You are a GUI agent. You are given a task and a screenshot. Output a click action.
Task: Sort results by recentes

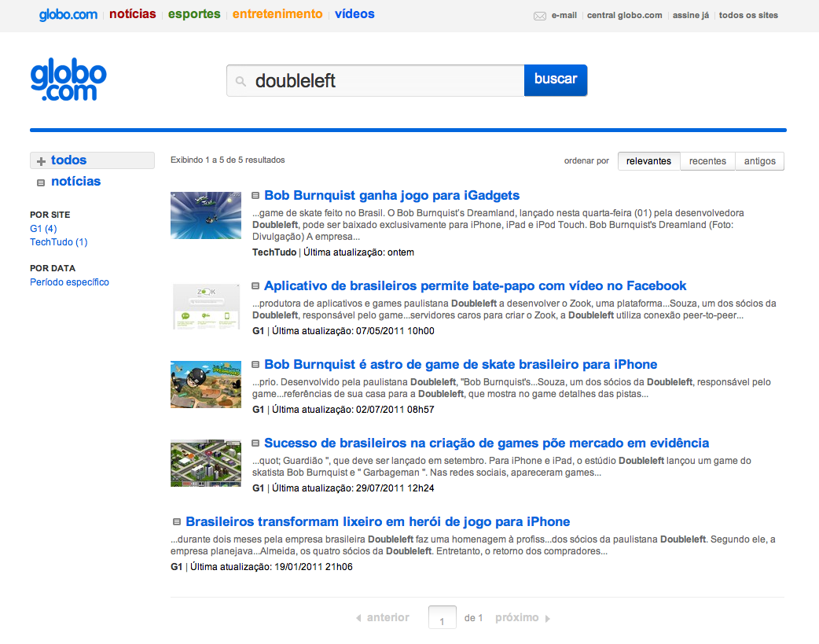point(707,161)
